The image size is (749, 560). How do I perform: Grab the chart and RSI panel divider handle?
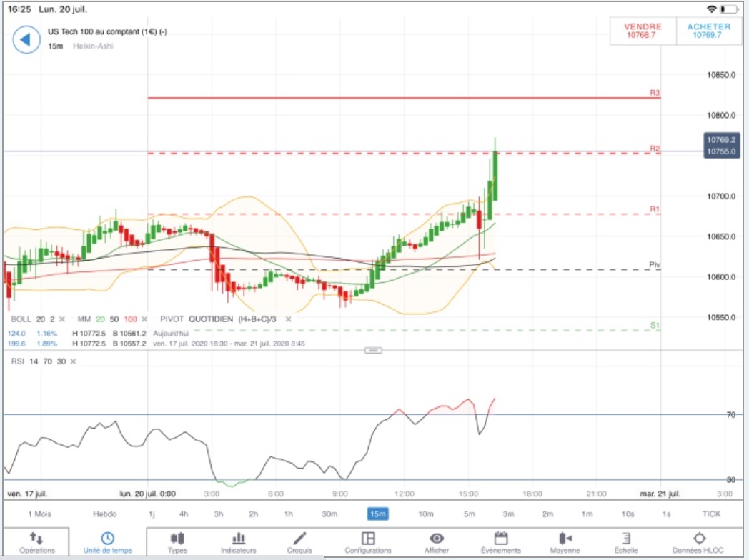click(x=373, y=351)
